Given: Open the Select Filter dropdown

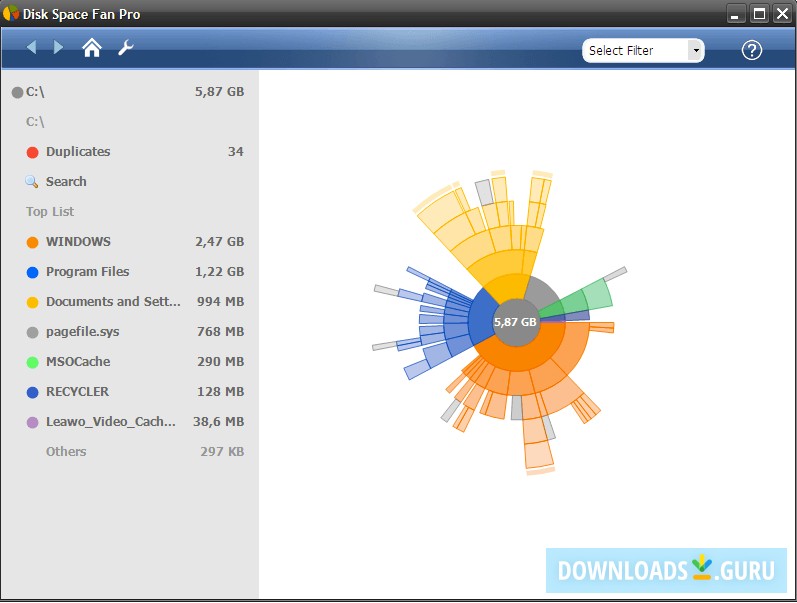Looking at the screenshot, I should (x=643, y=50).
